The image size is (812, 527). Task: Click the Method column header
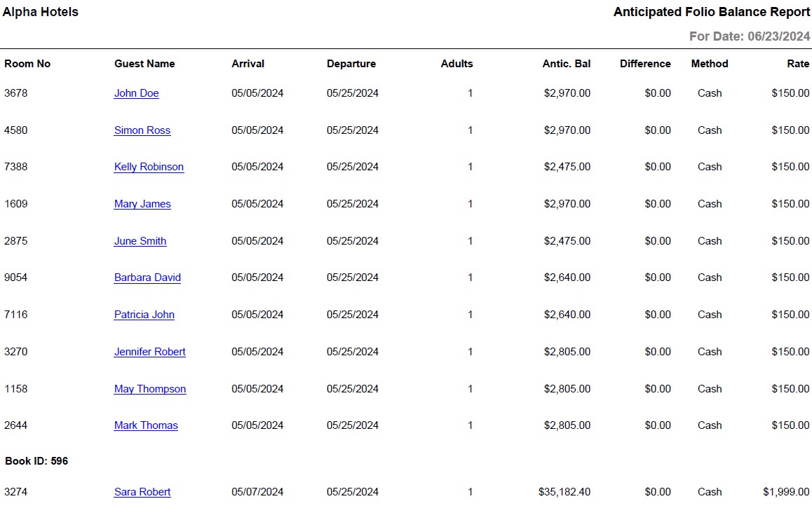(x=710, y=64)
